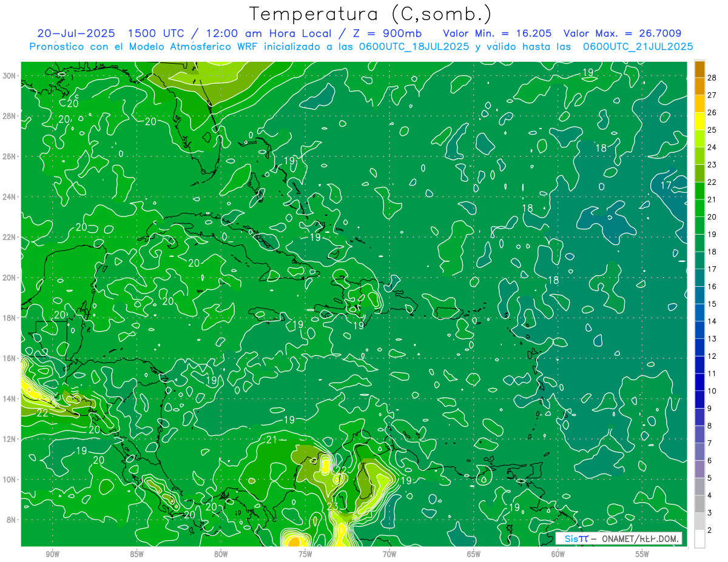The width and height of the screenshot is (728, 562).
Task: Select the 26N latitude axis label
Action: pos(10,156)
